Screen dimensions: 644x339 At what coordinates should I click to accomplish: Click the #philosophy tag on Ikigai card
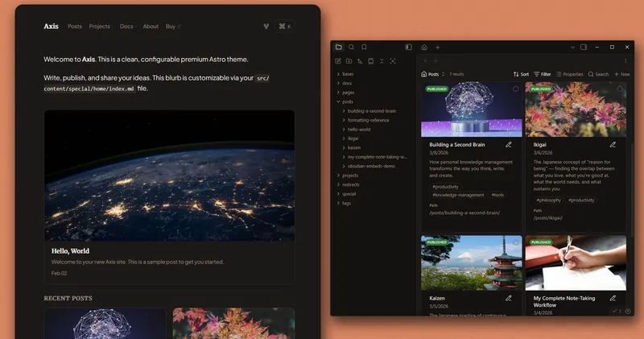point(548,201)
